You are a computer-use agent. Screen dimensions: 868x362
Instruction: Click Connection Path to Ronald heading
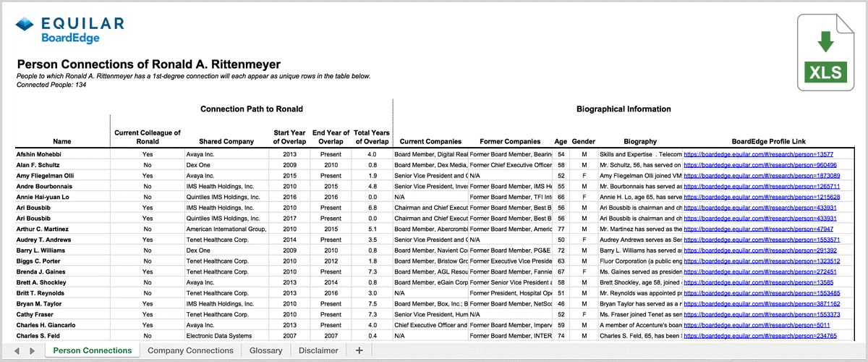251,109
